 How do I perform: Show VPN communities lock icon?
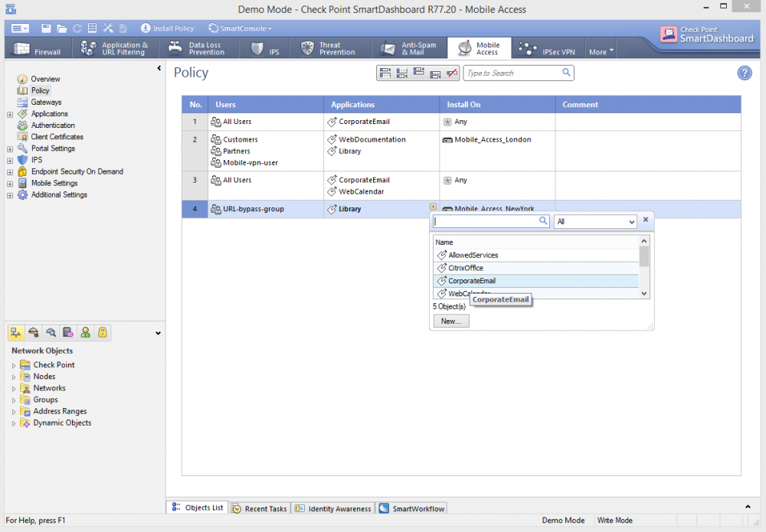tap(102, 333)
